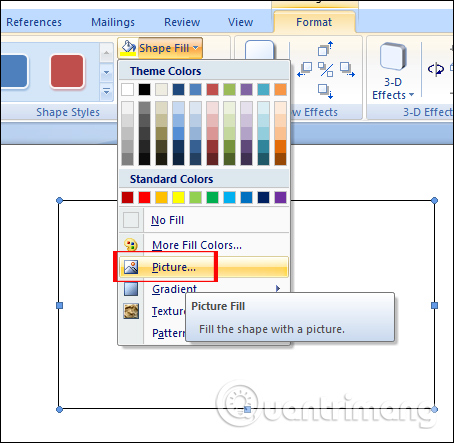Click the More Fill Colors palette icon
The height and width of the screenshot is (443, 454).
pyautogui.click(x=131, y=245)
